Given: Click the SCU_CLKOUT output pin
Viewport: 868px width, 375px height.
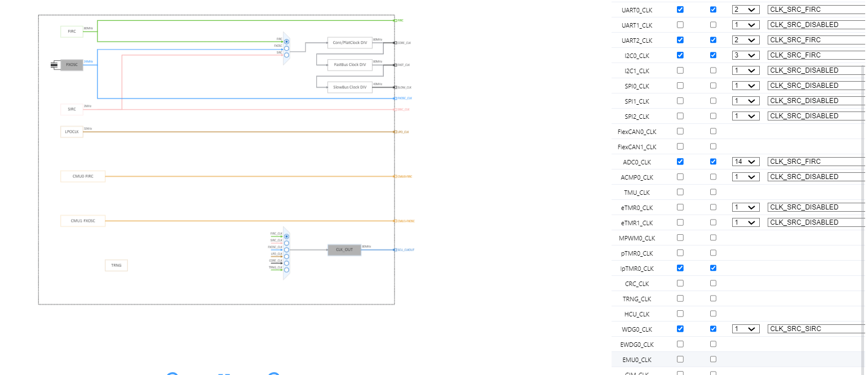Looking at the screenshot, I should (395, 249).
